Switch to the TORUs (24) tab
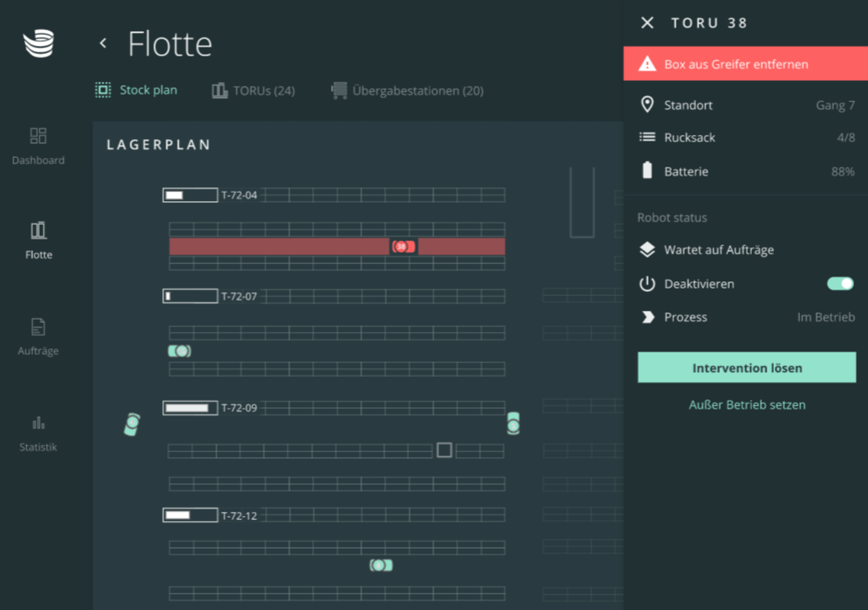 [x=254, y=90]
